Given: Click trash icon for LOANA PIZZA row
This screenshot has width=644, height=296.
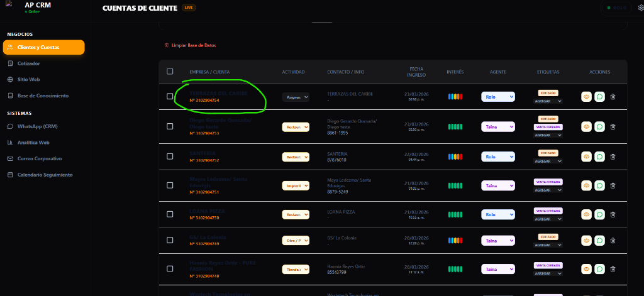Looking at the screenshot, I should (x=613, y=214).
